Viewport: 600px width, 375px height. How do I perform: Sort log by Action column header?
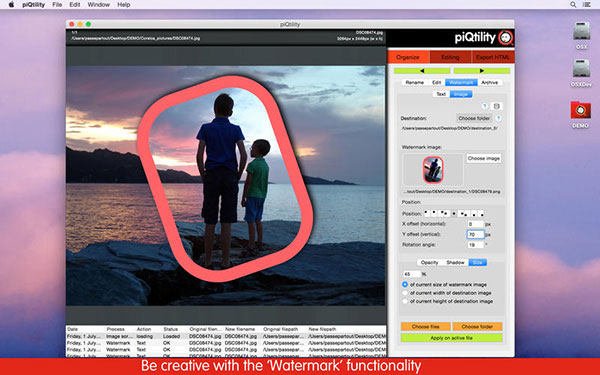(x=144, y=329)
